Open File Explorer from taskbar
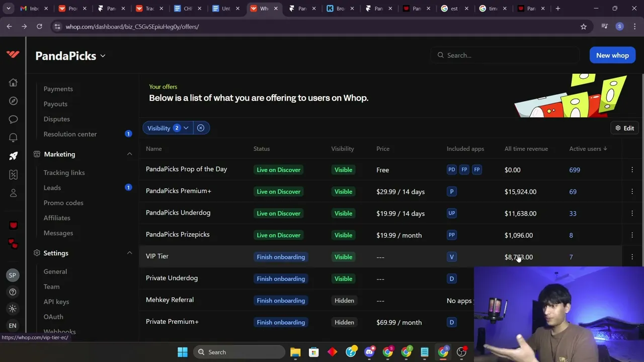 coord(295,352)
